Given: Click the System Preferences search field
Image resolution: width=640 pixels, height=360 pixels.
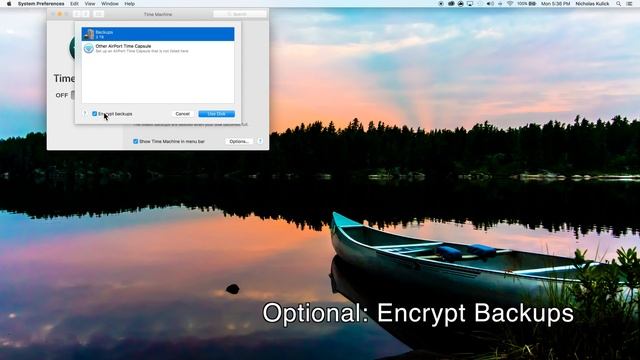Looking at the screenshot, I should click(240, 14).
